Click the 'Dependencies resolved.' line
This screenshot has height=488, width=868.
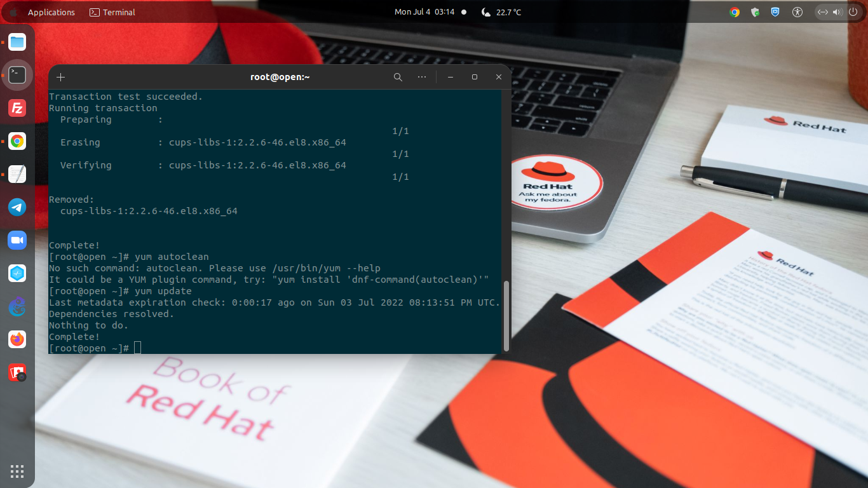pyautogui.click(x=111, y=314)
